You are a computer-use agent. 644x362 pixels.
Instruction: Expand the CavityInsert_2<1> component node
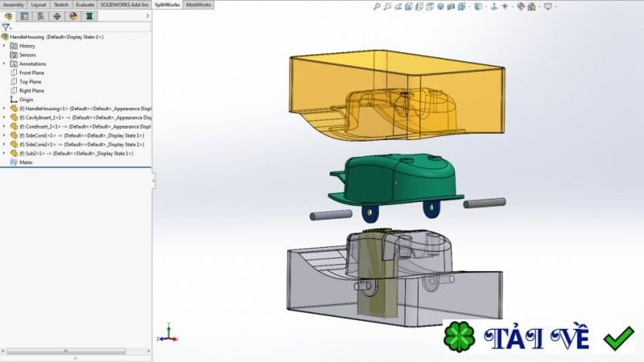[4, 117]
